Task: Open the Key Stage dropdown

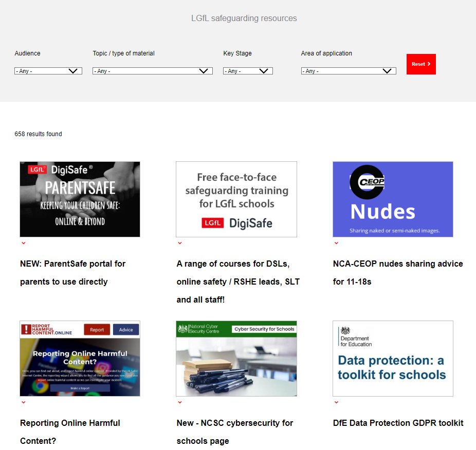Action: tap(248, 71)
